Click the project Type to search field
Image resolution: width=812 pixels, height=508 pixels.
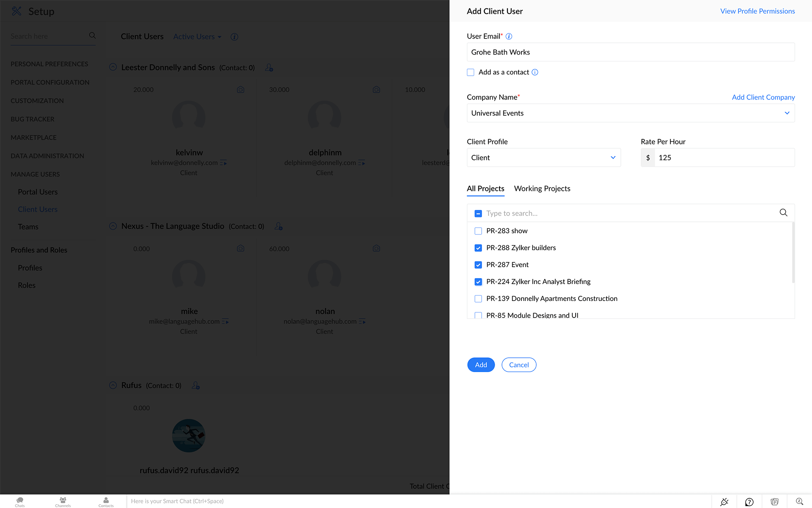coord(630,213)
